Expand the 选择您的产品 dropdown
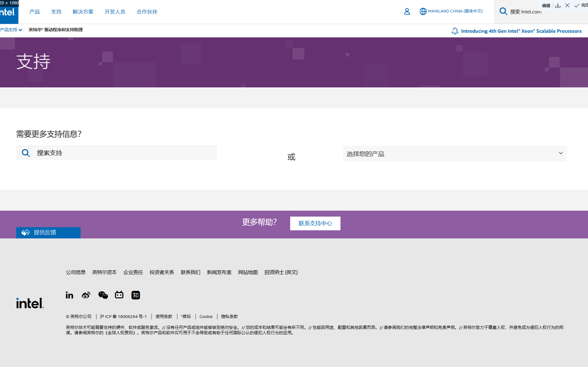Screen dimensions: 588x367 click(x=454, y=154)
